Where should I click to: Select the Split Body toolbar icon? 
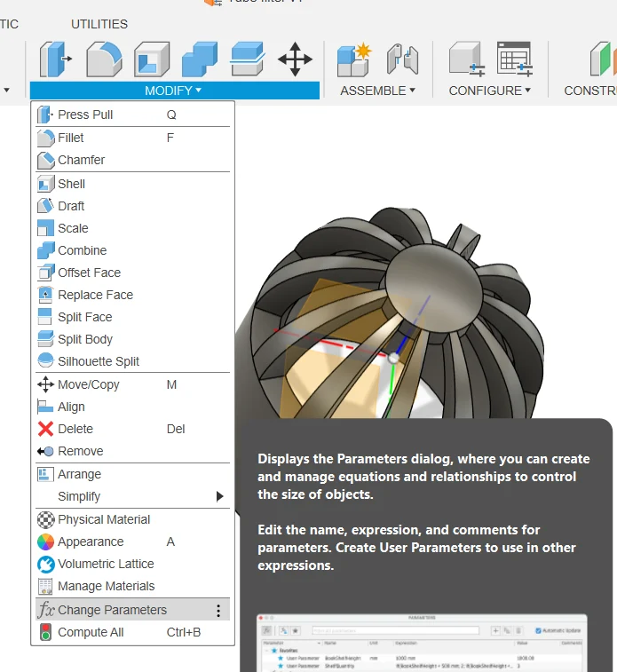coord(247,59)
